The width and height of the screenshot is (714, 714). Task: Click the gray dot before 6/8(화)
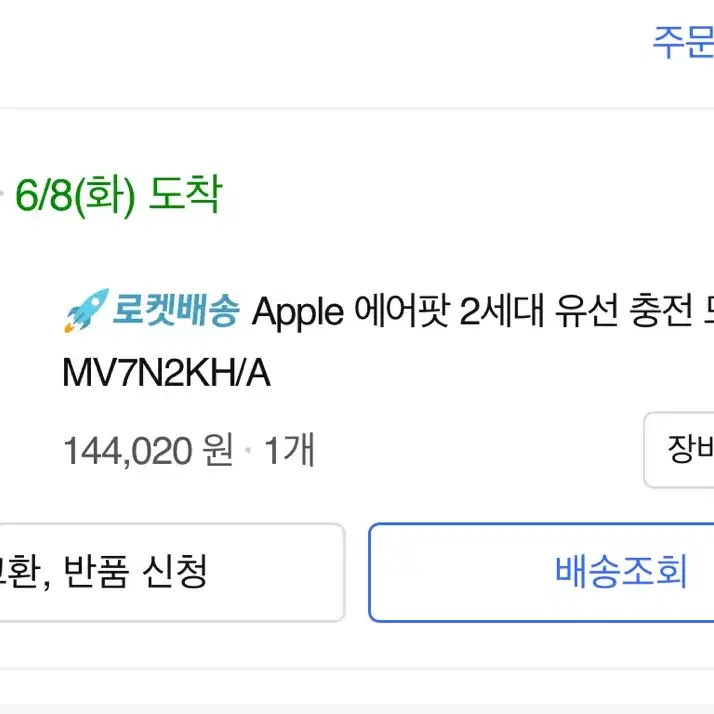(x=1, y=195)
